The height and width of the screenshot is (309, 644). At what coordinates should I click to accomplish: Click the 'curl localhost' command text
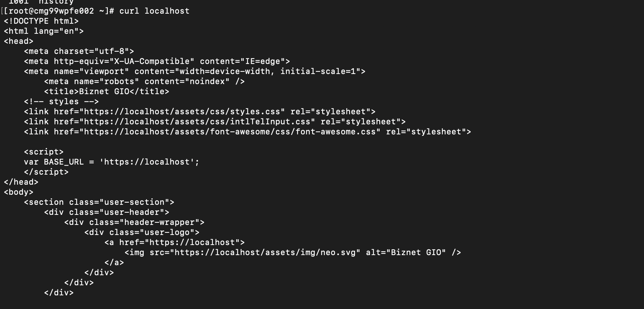pyautogui.click(x=154, y=11)
